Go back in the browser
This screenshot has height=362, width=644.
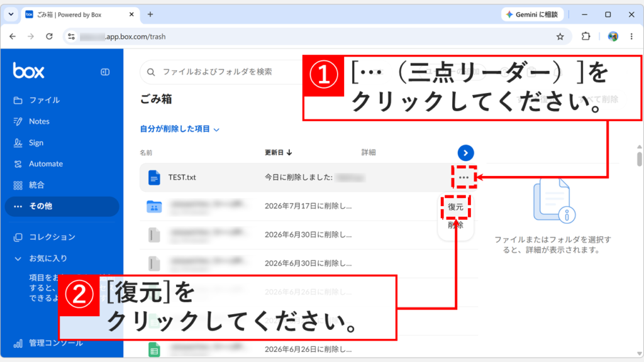coord(13,36)
